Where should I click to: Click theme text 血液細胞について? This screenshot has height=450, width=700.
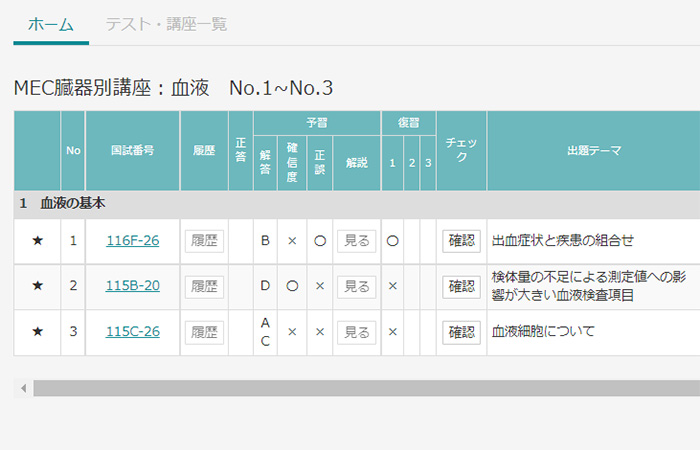(x=543, y=332)
